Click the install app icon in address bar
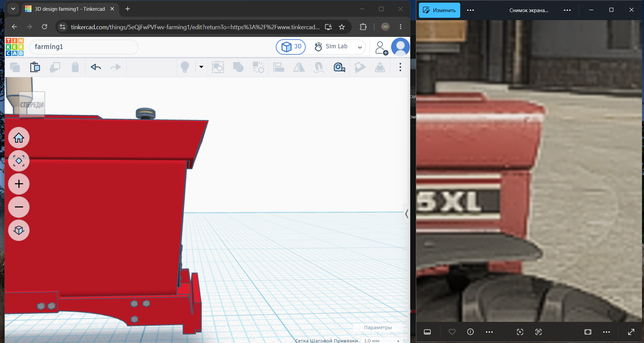 tap(328, 27)
